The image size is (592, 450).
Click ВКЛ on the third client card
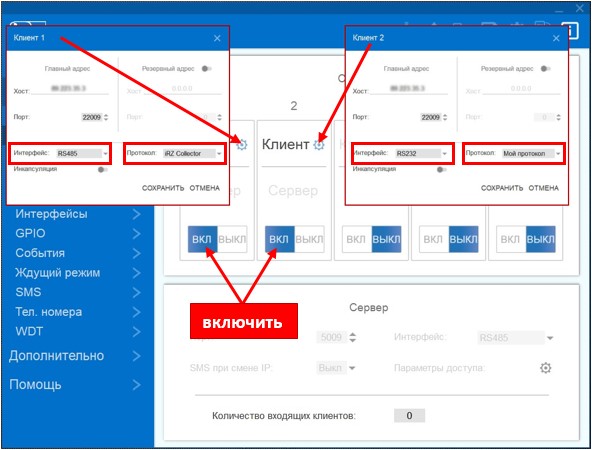click(x=356, y=239)
